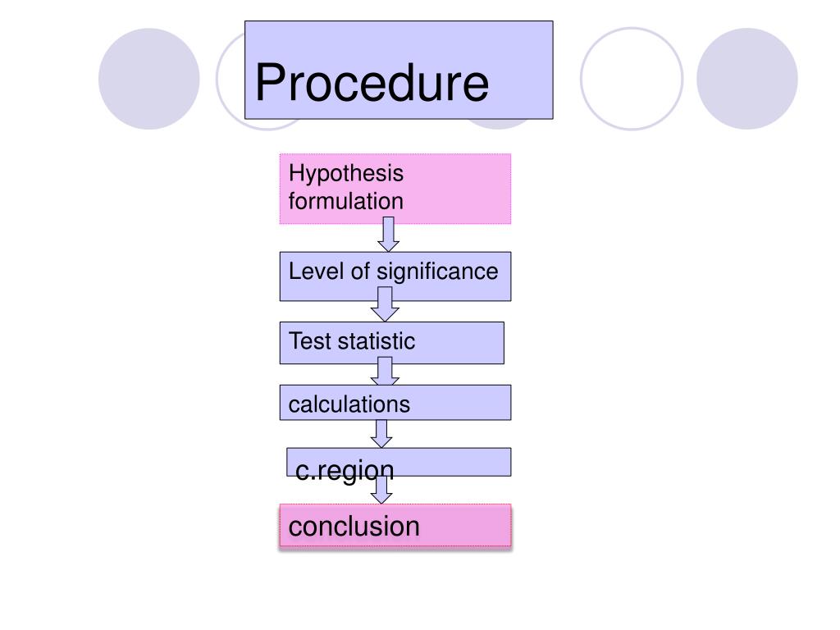Viewport: 840px width, 630px height.
Task: Click arrow between calculations and c.region
Action: coord(381,434)
